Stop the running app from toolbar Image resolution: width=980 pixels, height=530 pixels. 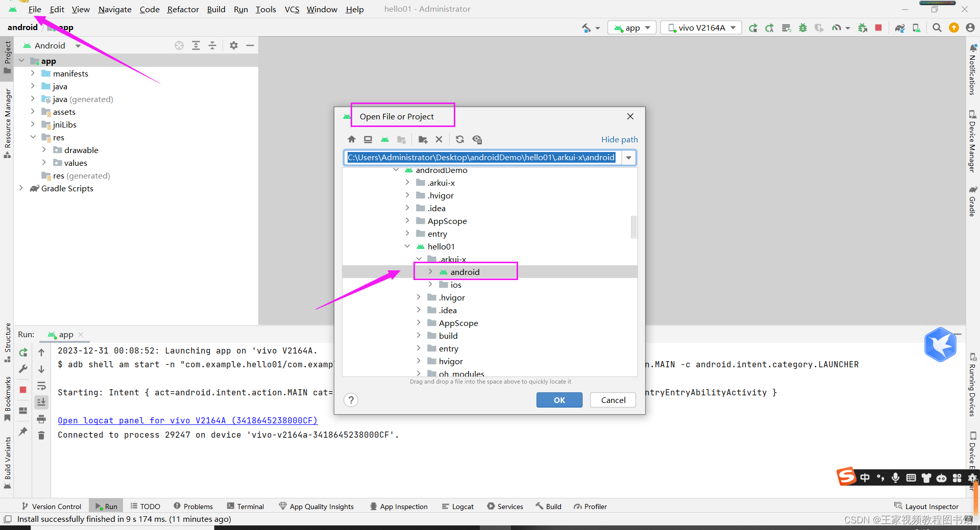click(x=878, y=28)
